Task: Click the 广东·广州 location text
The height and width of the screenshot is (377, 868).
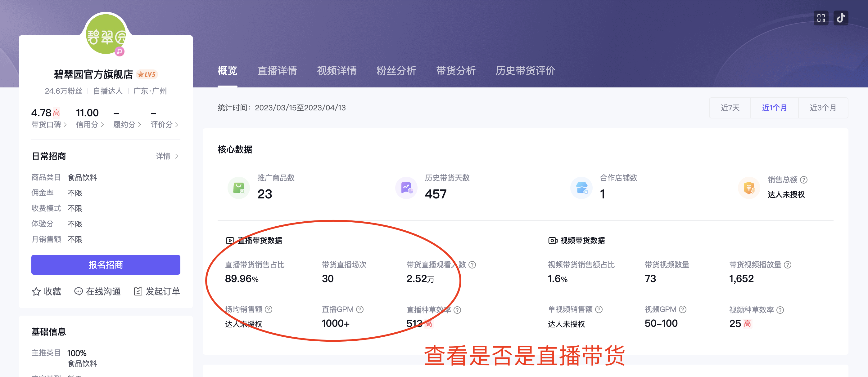Action: pyautogui.click(x=150, y=91)
